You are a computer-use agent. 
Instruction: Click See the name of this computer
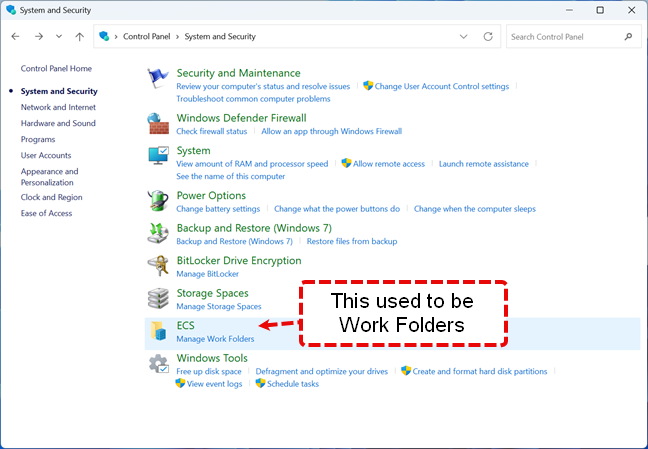pos(231,176)
